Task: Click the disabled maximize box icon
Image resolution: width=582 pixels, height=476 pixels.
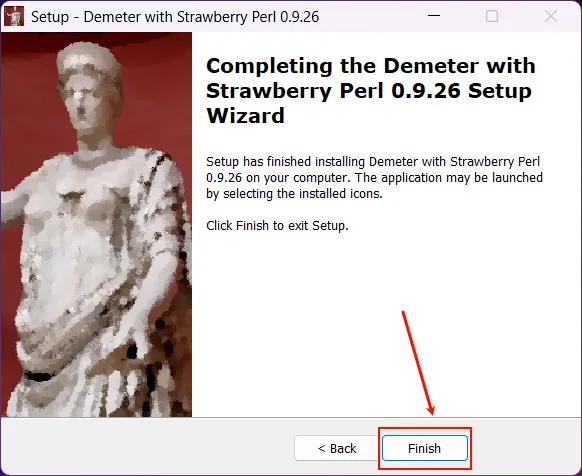Action: 492,16
